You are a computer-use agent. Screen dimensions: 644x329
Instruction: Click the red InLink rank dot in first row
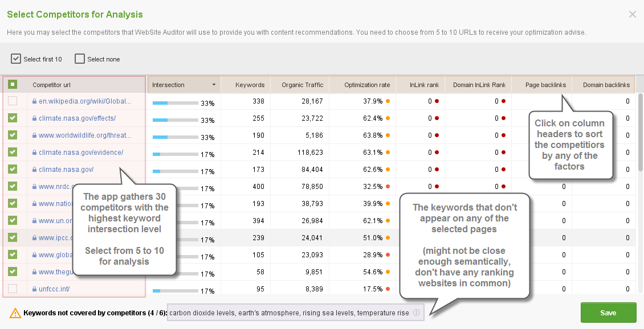pos(437,101)
